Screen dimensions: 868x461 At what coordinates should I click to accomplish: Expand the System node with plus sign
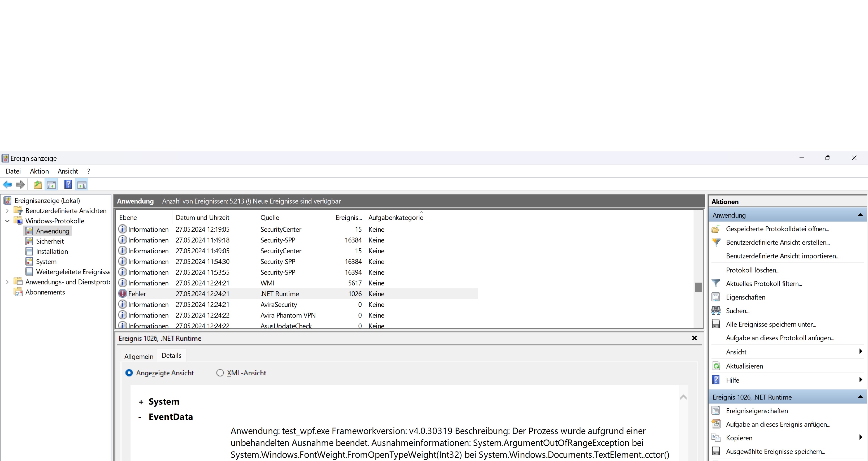141,402
